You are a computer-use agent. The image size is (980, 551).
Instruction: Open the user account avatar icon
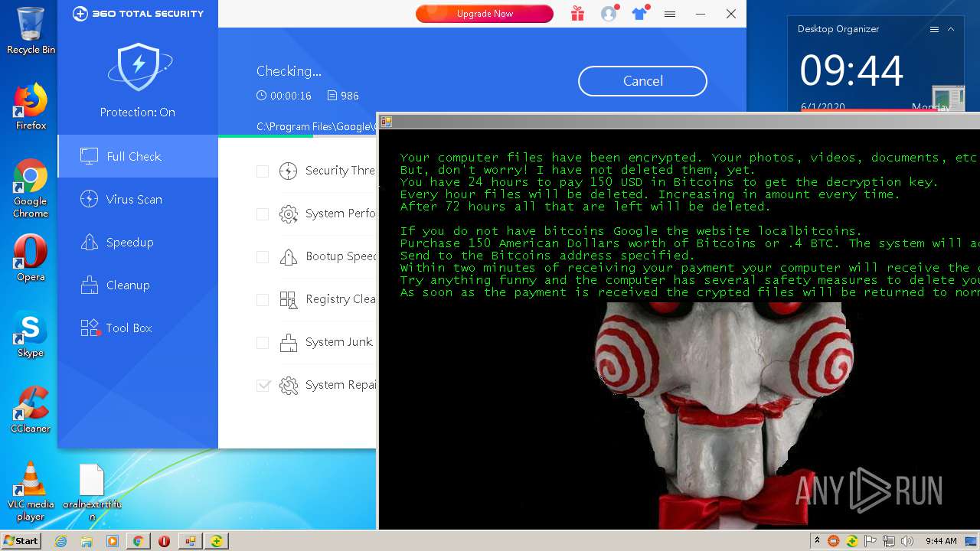click(609, 14)
